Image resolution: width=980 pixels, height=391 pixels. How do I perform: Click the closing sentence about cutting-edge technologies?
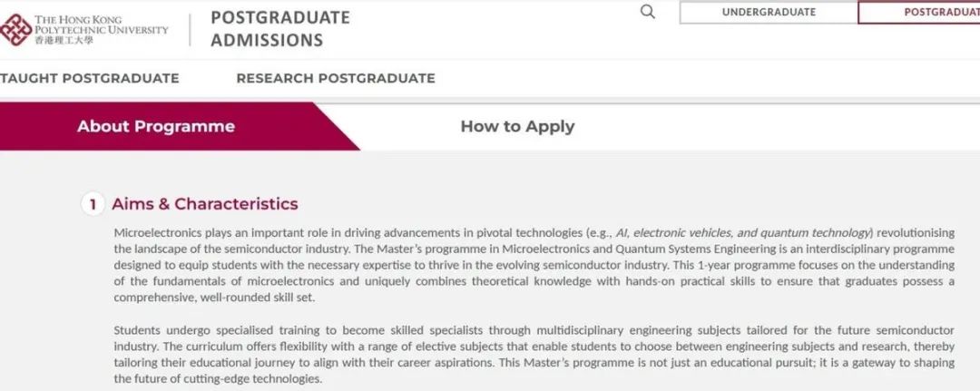[534, 370]
